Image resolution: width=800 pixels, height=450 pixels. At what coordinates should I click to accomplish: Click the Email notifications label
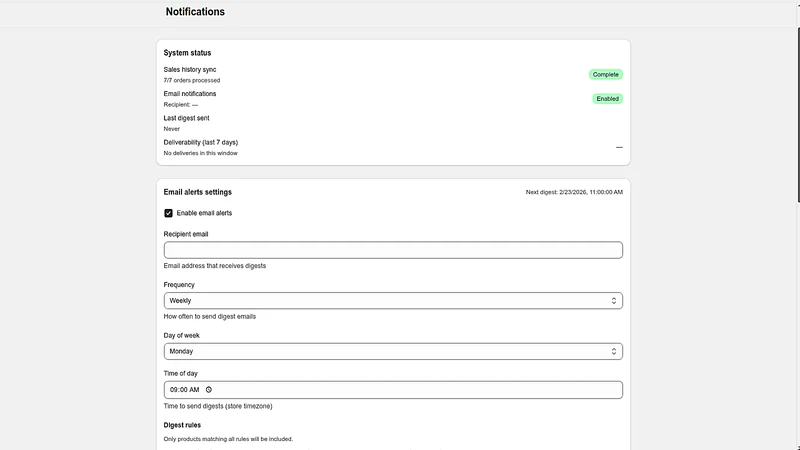pyautogui.click(x=190, y=94)
